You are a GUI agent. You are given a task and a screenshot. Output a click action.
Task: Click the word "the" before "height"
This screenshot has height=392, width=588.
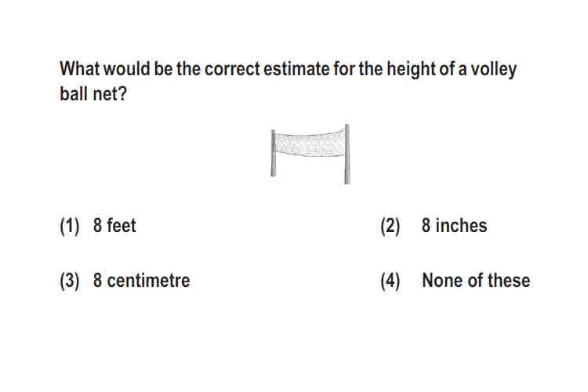[x=371, y=69]
